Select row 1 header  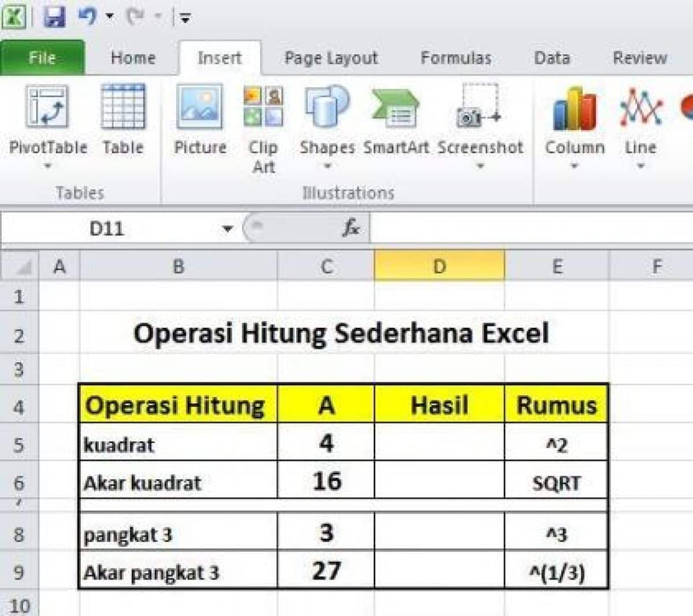point(19,296)
